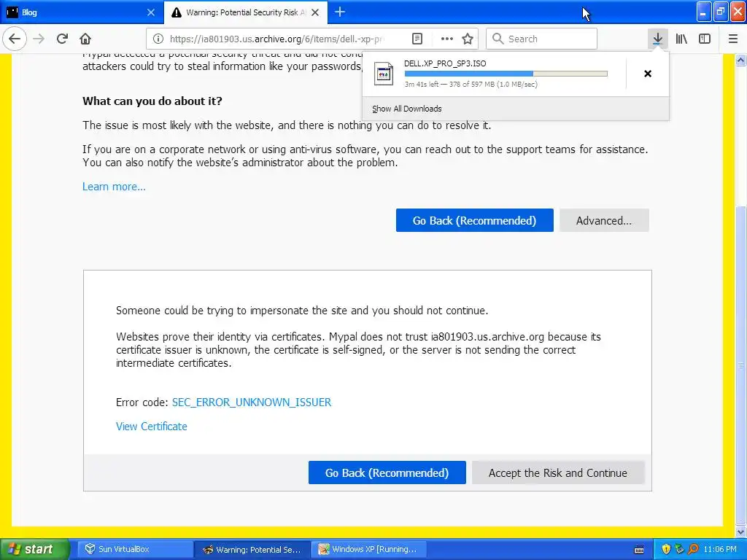Click the scrollbar down arrow
Image resolution: width=747 pixels, height=560 pixels.
pos(741,532)
